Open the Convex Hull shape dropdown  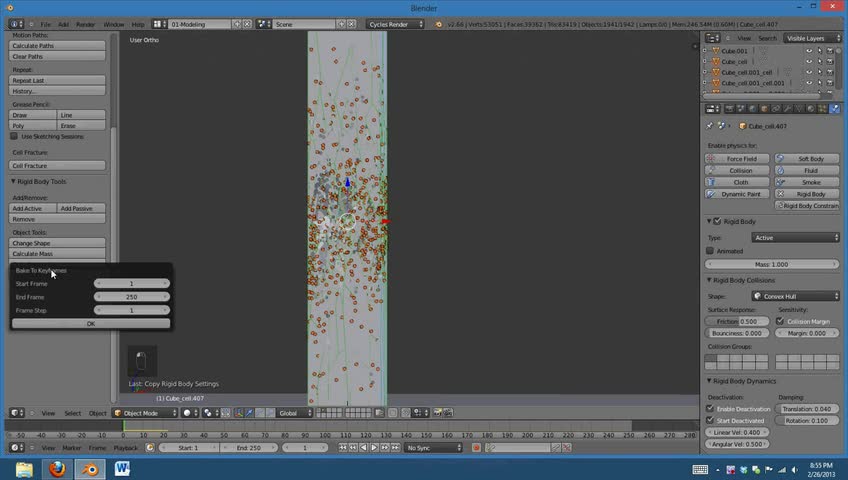pos(795,296)
